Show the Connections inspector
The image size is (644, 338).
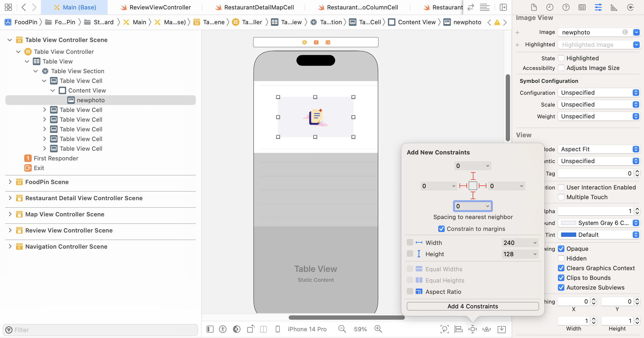click(630, 7)
